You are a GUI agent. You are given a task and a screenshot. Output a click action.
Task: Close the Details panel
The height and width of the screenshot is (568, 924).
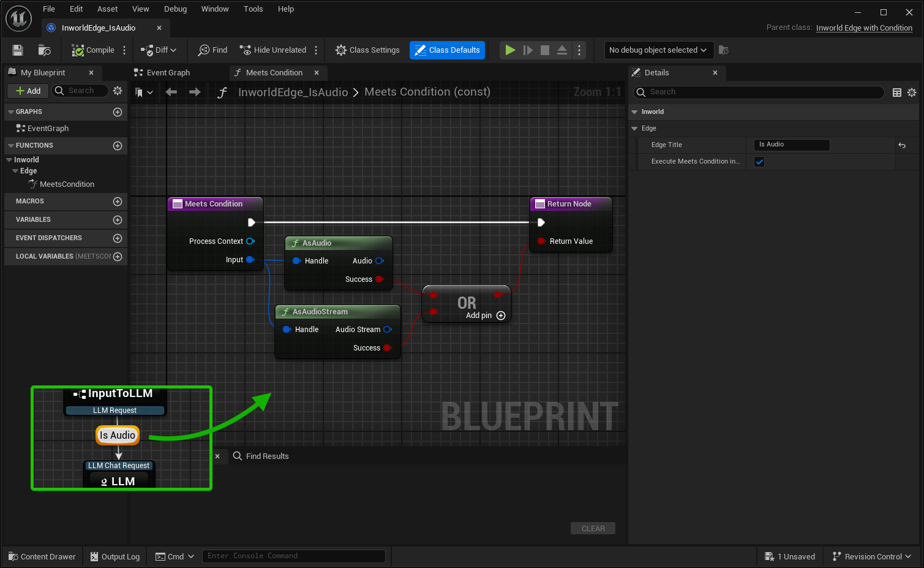pyautogui.click(x=715, y=72)
